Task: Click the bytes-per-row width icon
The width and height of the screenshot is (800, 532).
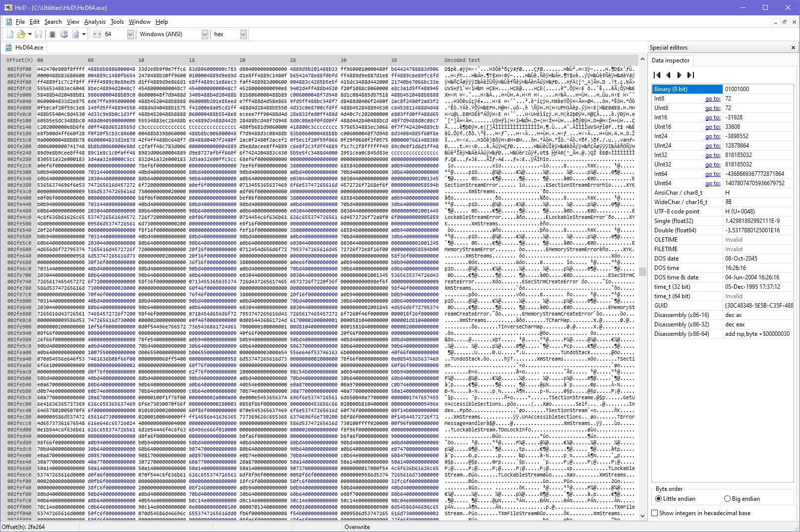Action: (97, 34)
